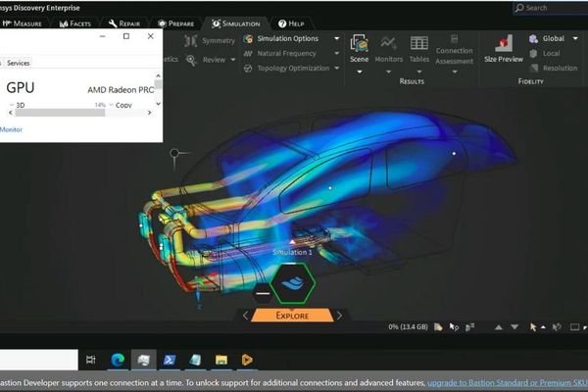
Task: Click the 0% (13.4 GB) memory readout
Action: coord(408,326)
